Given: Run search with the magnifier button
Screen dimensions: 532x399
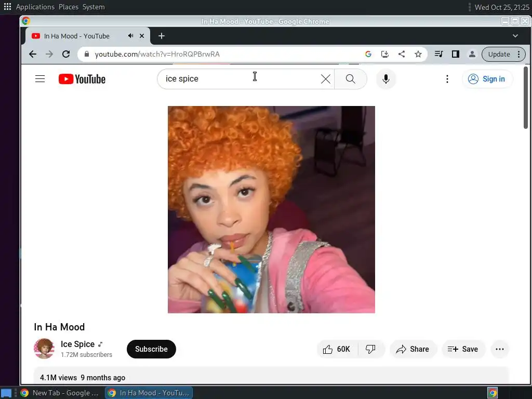Looking at the screenshot, I should [x=351, y=79].
